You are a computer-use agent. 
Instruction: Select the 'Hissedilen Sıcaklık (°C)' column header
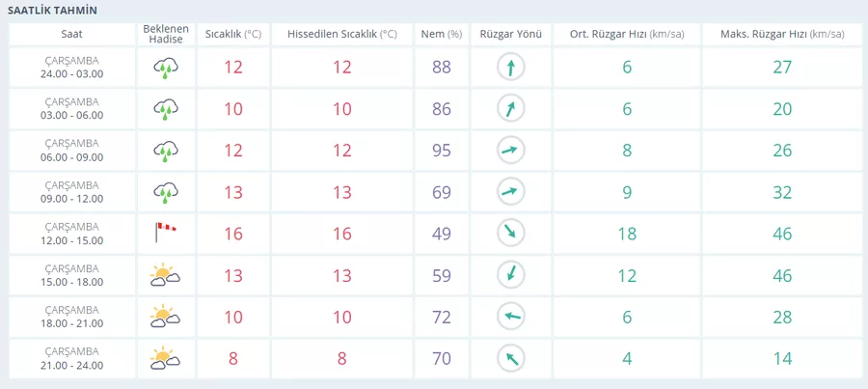342,34
